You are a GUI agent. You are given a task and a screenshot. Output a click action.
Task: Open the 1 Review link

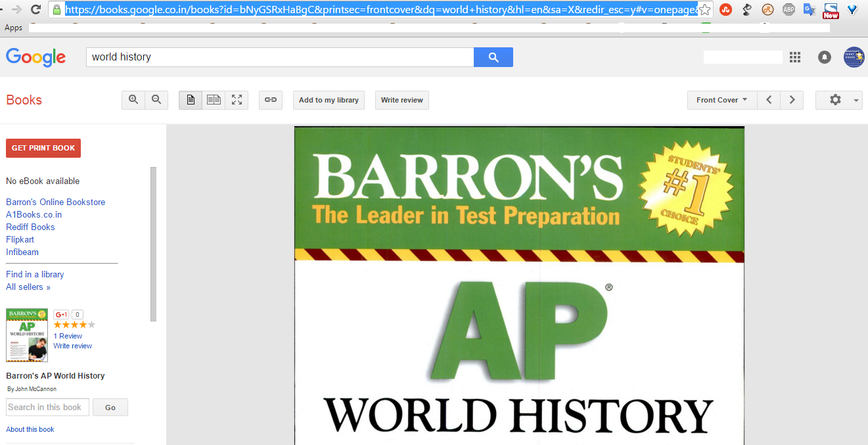(68, 336)
